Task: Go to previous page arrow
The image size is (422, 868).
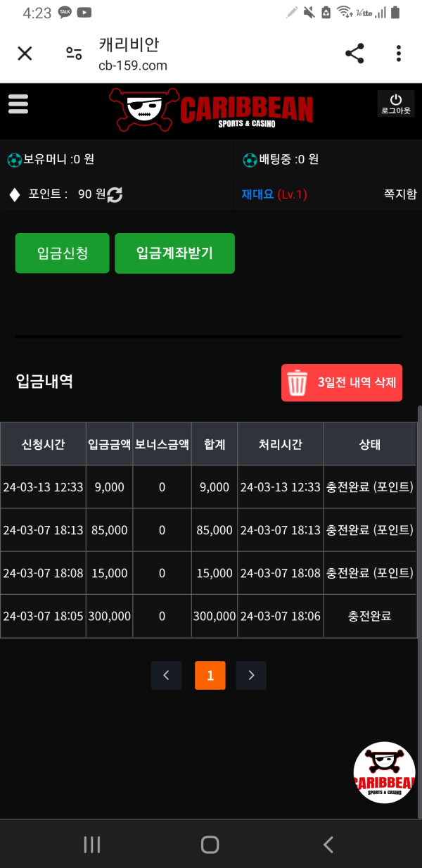Action: (166, 675)
